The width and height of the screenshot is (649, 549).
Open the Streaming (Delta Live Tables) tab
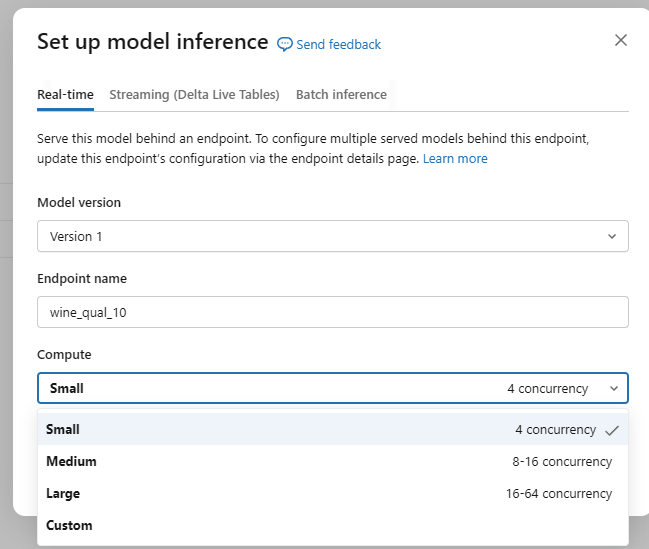click(x=194, y=95)
